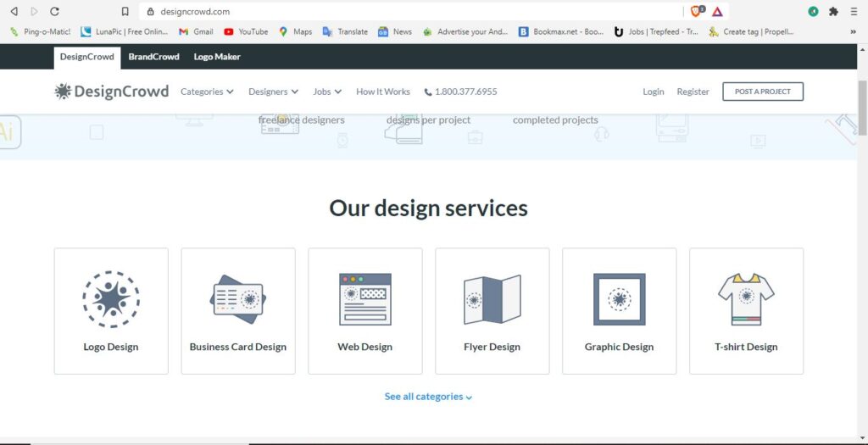Click the bookmark page icon
Viewport: 868px width, 445px height.
click(125, 11)
